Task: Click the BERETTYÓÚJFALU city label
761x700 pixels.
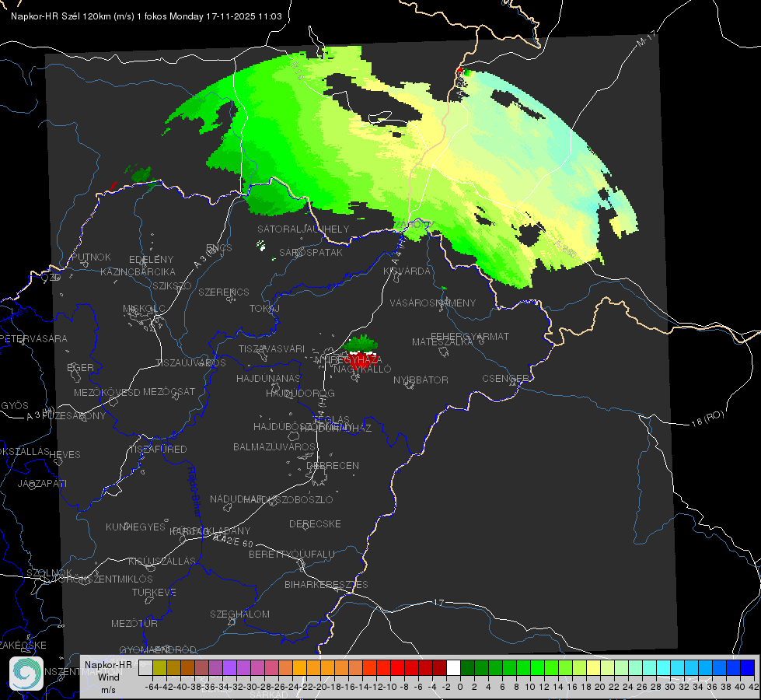Action: (x=291, y=554)
